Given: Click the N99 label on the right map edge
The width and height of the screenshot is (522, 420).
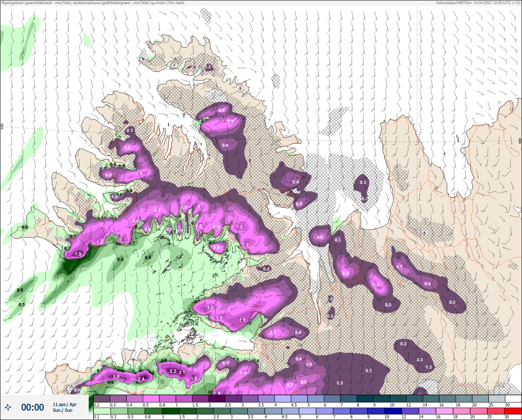Looking at the screenshot, I should coord(520,141).
